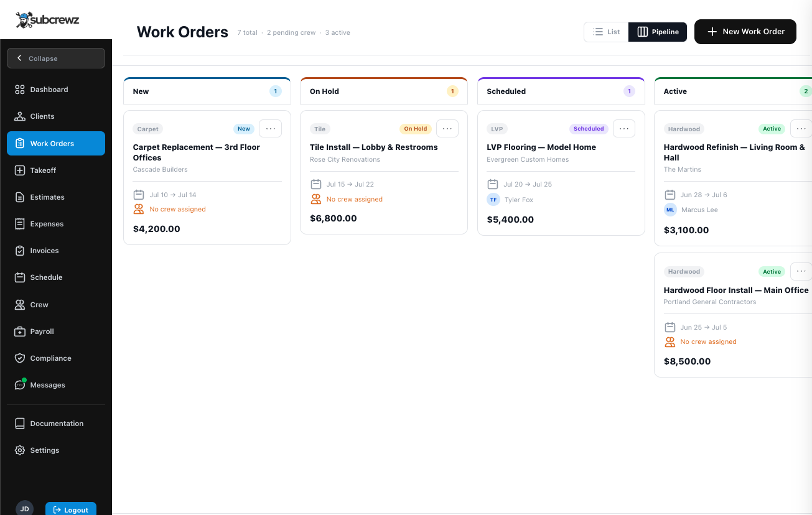
Task: Create a New Work Order
Action: (745, 32)
